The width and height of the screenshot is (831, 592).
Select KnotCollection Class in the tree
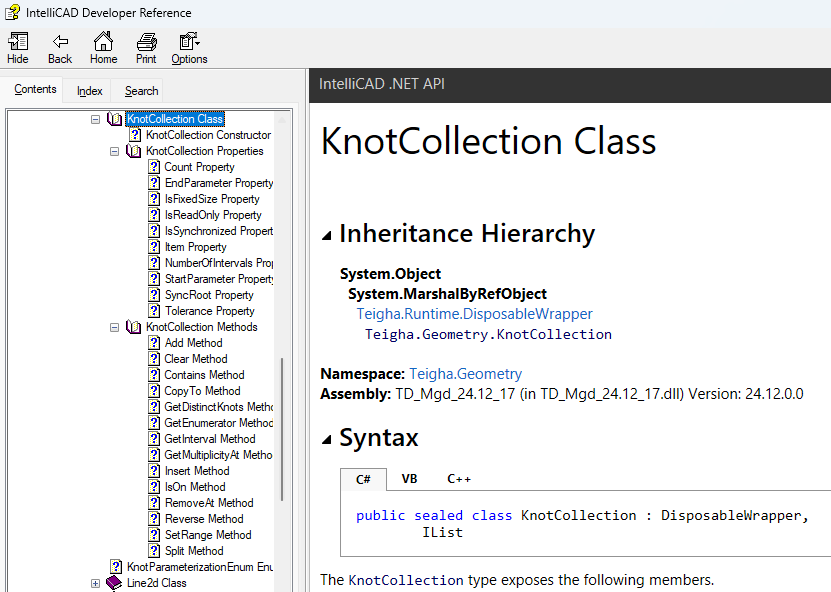click(x=175, y=119)
